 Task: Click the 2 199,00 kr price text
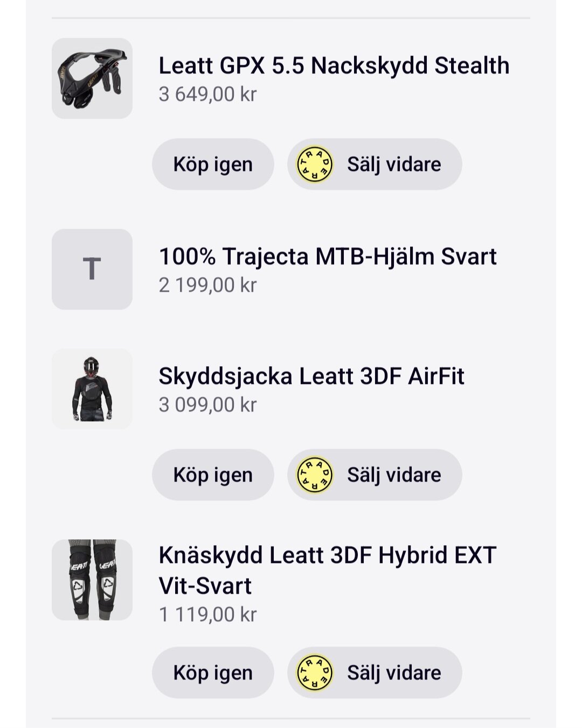[x=207, y=285]
